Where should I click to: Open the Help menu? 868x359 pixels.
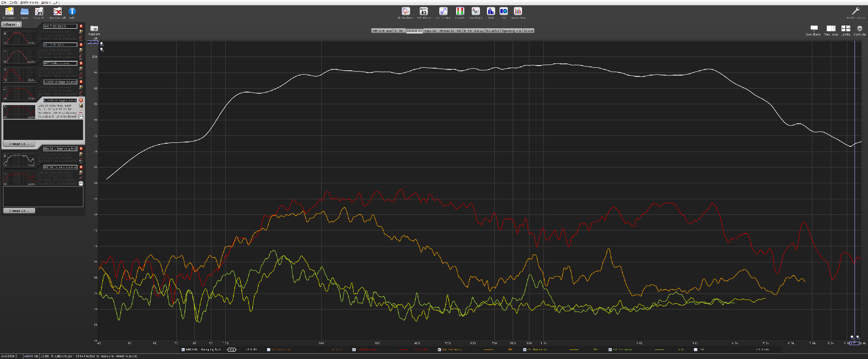point(56,2)
